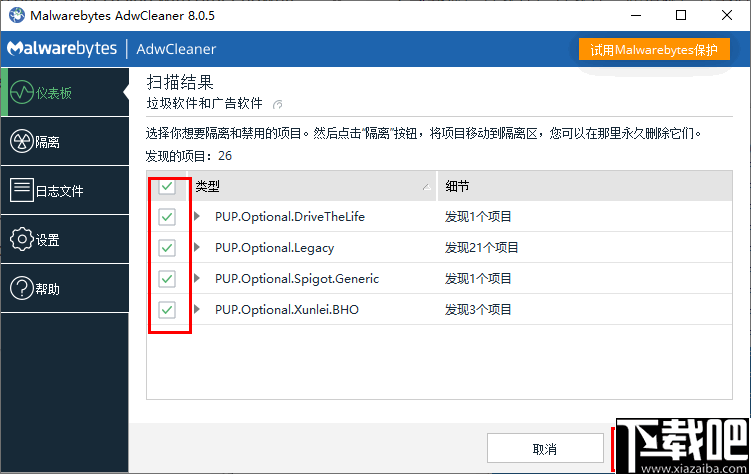Click 发现3个项目 detail cell
The height and width of the screenshot is (474, 751).
pyautogui.click(x=478, y=309)
